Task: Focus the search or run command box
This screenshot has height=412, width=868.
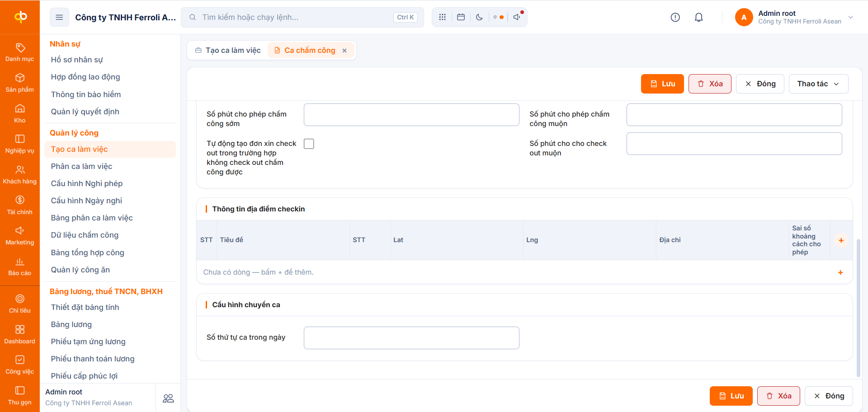Action: (x=302, y=17)
